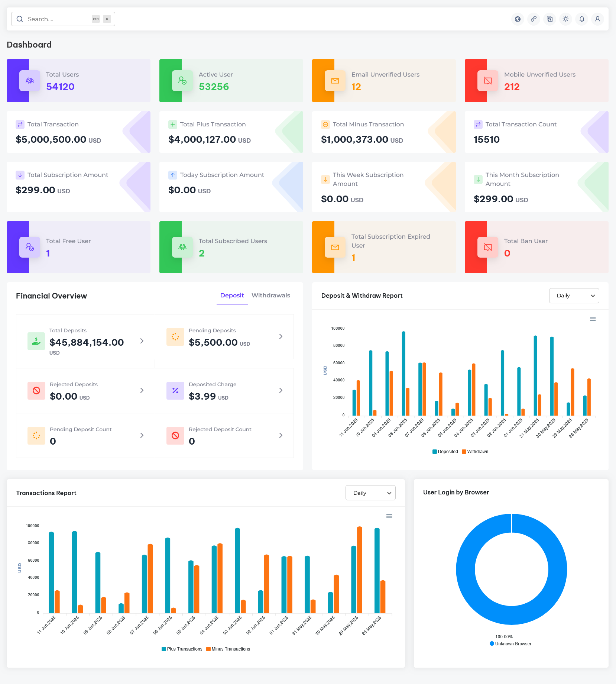The image size is (616, 684).
Task: Click the Total Deposits hand icon
Action: (x=36, y=341)
